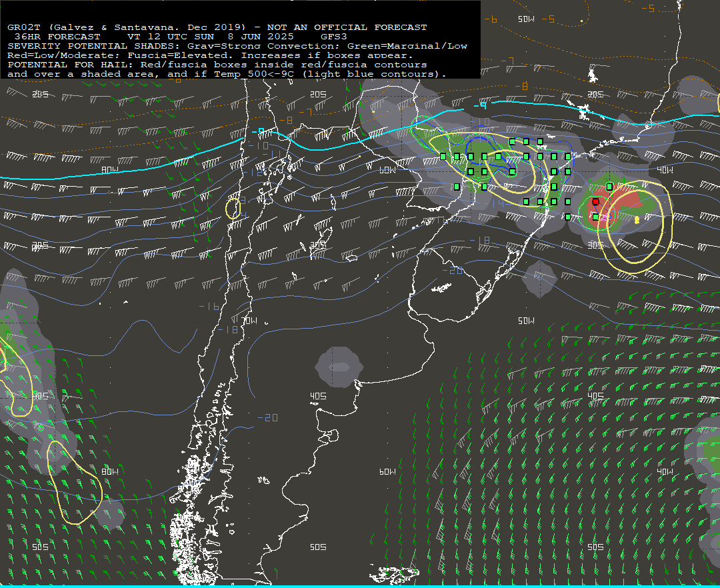Select 'VT 12 UTC SUN 8 JUN 2025'
This screenshot has height=588, width=720.
pyautogui.click(x=210, y=37)
